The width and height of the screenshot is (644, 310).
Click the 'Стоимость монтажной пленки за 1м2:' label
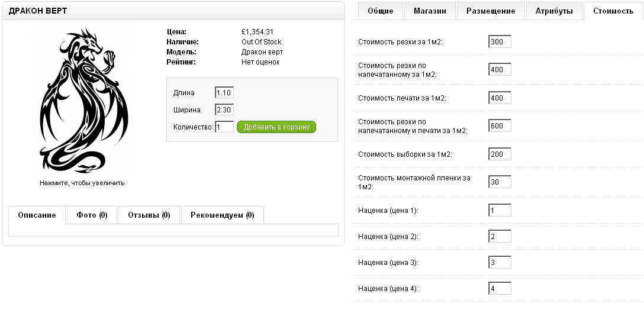coord(414,182)
